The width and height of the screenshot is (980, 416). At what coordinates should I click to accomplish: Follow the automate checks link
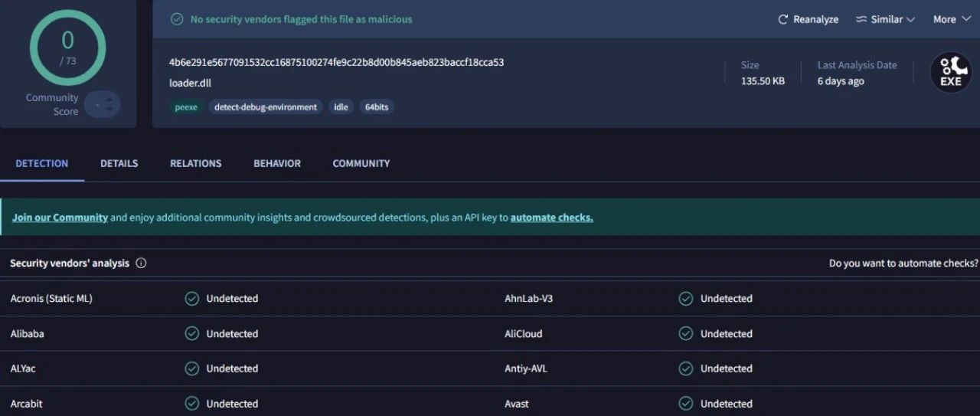point(552,218)
